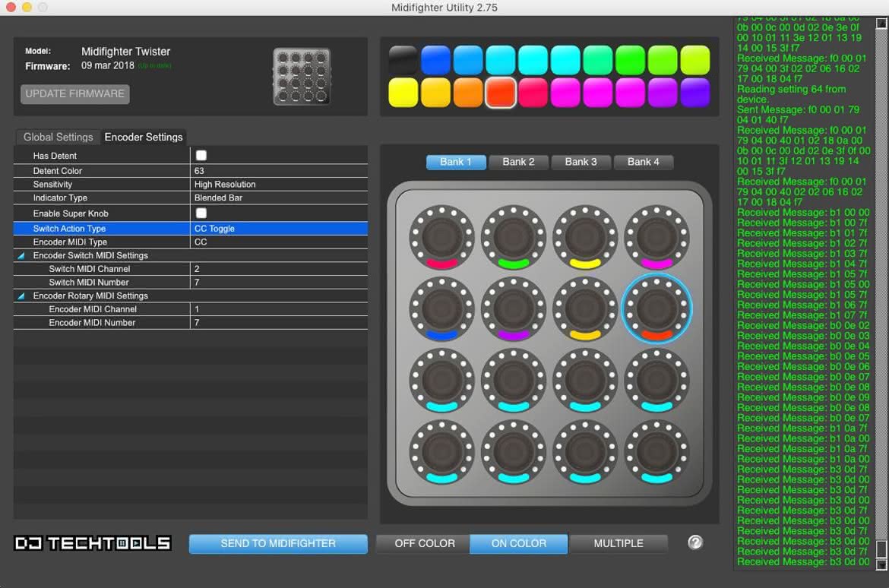This screenshot has width=889, height=588.
Task: Toggle the Has Detent checkbox
Action: (201, 156)
